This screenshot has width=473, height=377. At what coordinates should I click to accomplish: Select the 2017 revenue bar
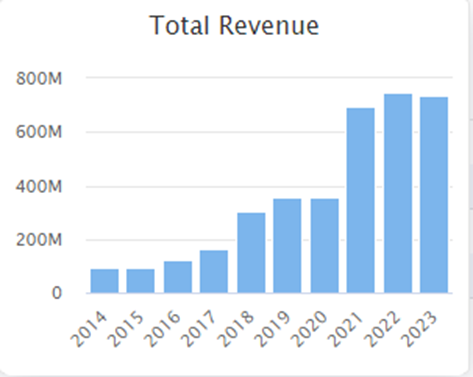pos(214,272)
